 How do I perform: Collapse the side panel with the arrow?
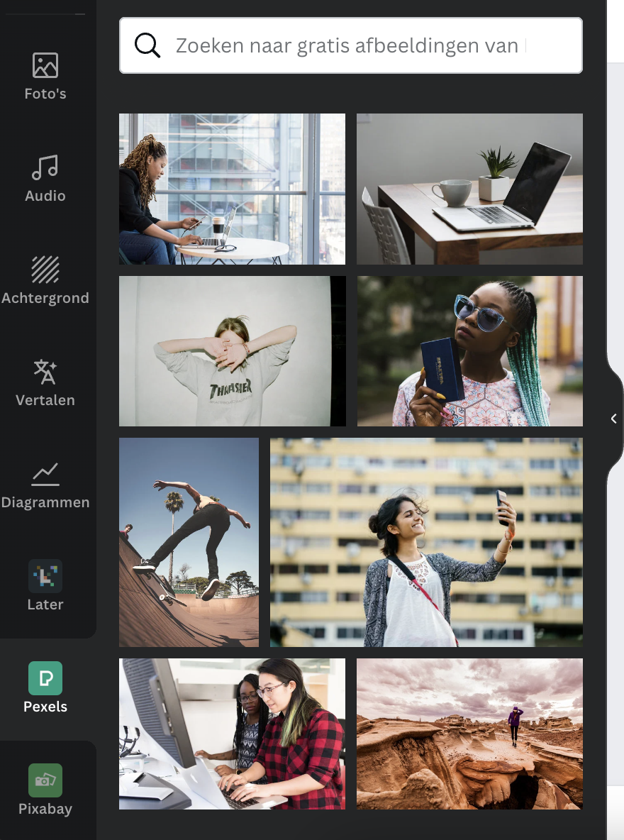coord(614,419)
